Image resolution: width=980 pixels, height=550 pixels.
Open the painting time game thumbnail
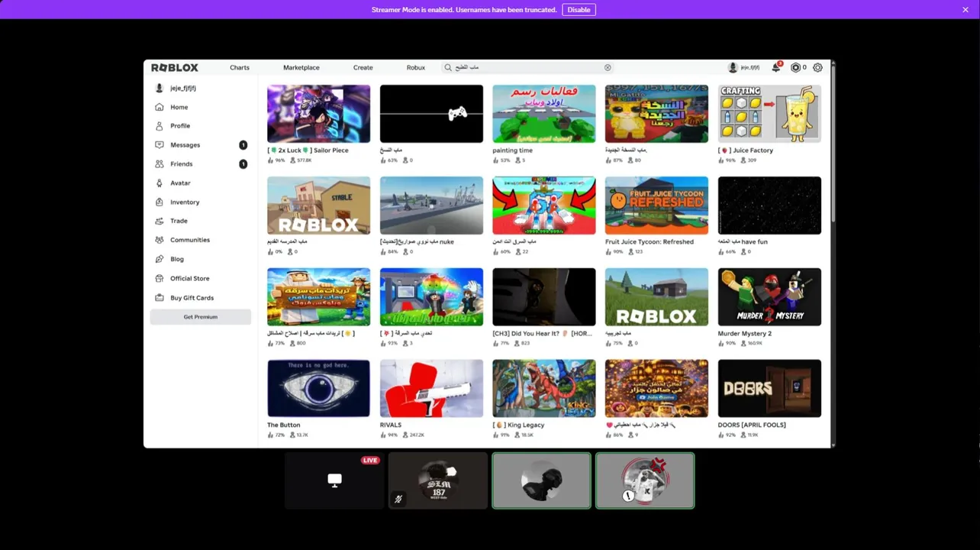coord(543,114)
